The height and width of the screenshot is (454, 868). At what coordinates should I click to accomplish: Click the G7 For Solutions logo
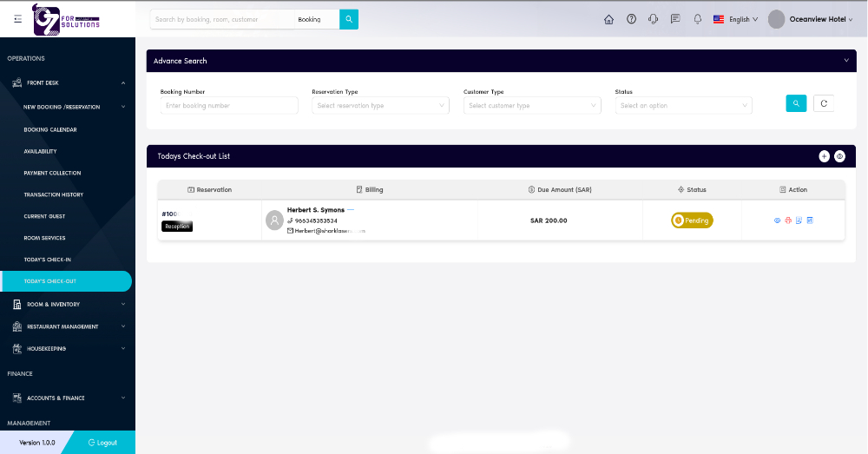pos(67,20)
